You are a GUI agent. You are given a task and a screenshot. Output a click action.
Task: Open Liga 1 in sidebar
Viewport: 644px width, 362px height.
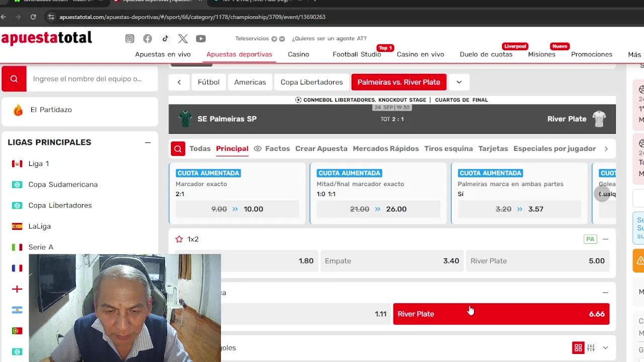39,163
